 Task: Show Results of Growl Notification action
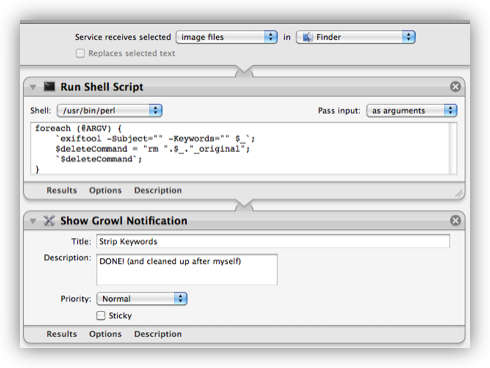tap(62, 334)
